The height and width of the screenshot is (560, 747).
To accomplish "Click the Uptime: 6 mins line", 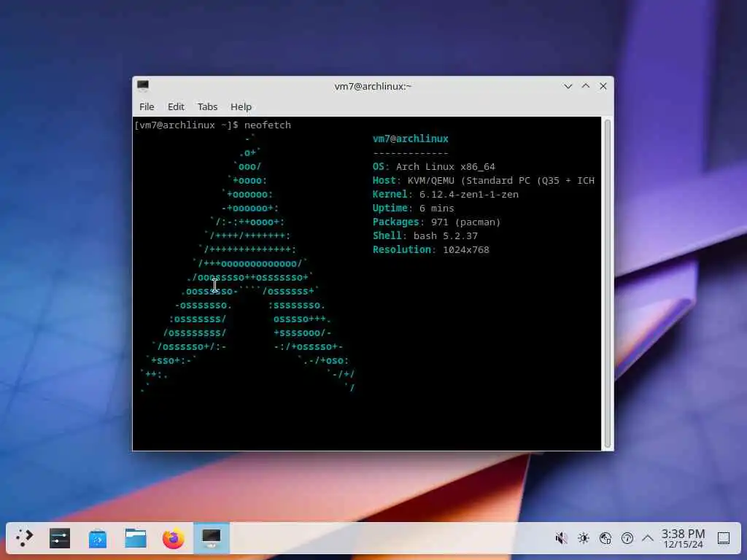I will (x=414, y=208).
